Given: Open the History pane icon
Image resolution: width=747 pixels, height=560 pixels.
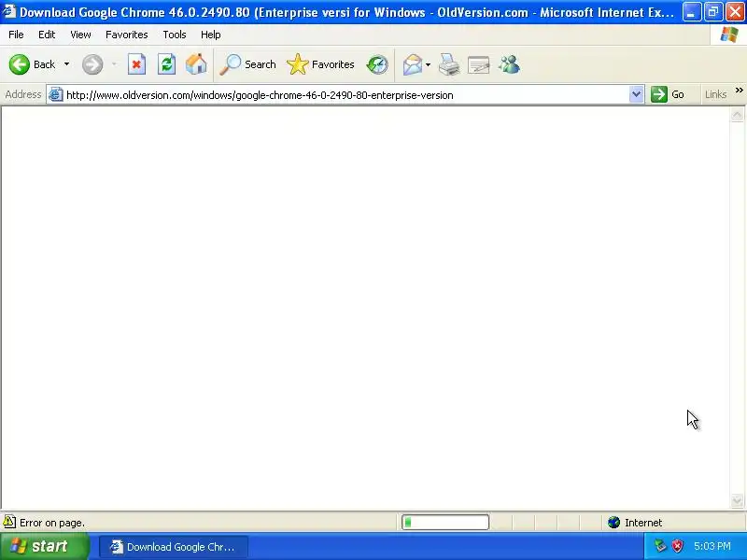Looking at the screenshot, I should (x=377, y=64).
